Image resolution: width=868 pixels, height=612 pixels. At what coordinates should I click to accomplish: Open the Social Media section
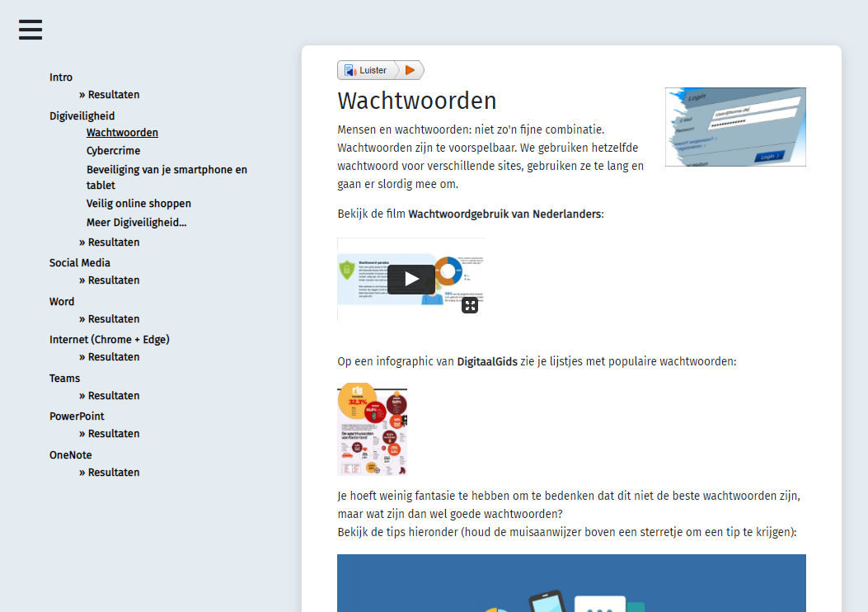(x=80, y=263)
